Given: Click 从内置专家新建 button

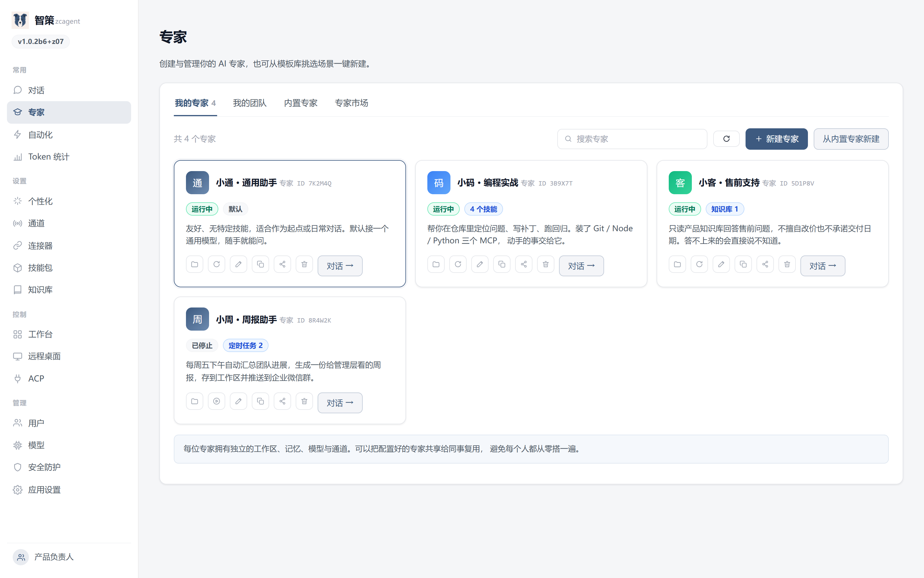Looking at the screenshot, I should (x=851, y=139).
